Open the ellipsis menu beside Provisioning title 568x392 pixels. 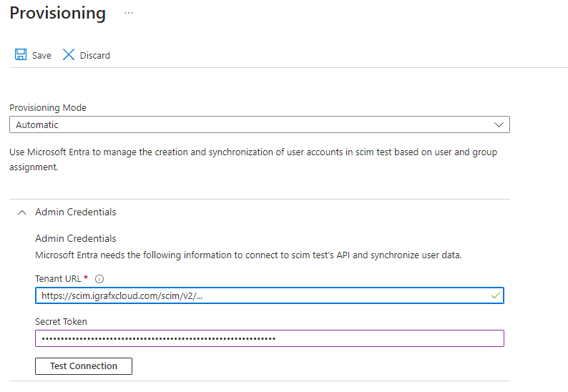129,13
